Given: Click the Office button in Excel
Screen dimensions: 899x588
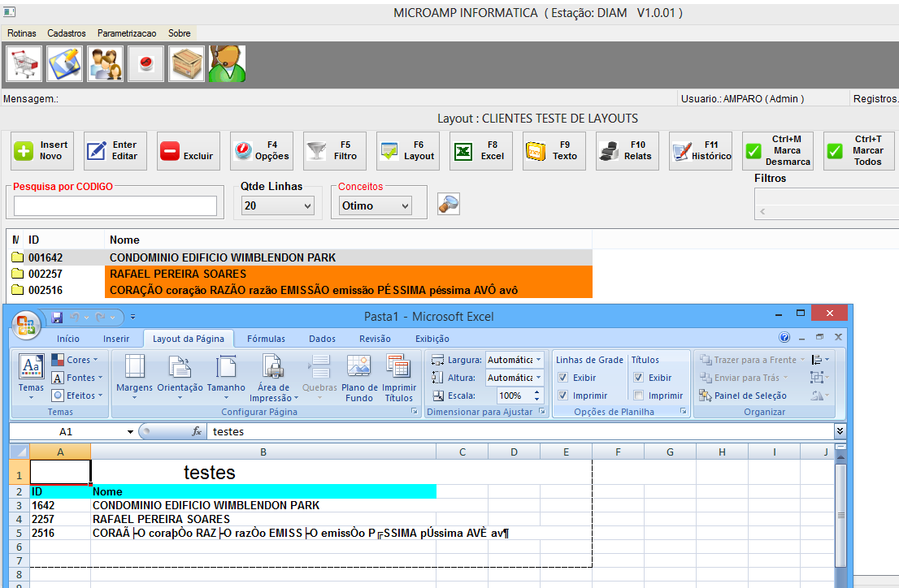Looking at the screenshot, I should pos(26,326).
